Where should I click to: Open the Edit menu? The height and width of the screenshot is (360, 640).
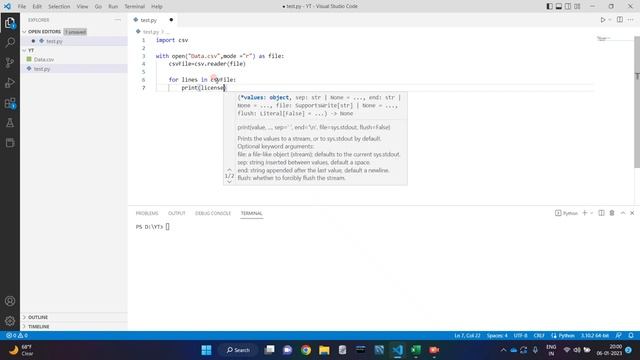pos(37,7)
